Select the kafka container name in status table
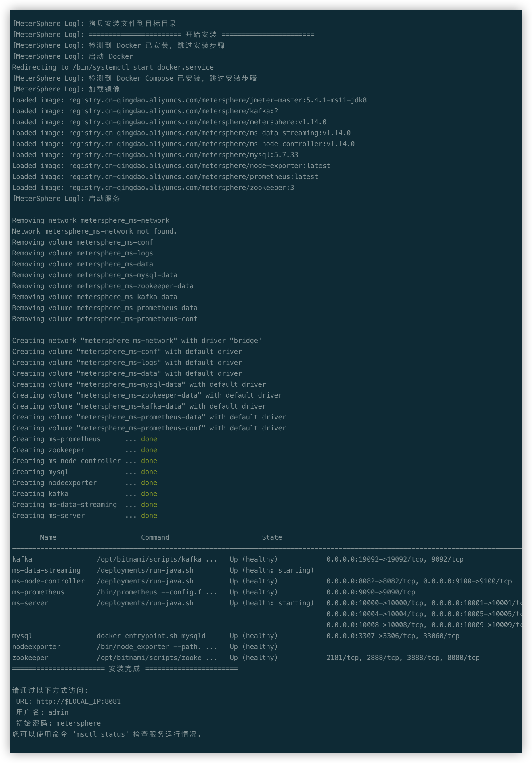 (x=22, y=559)
